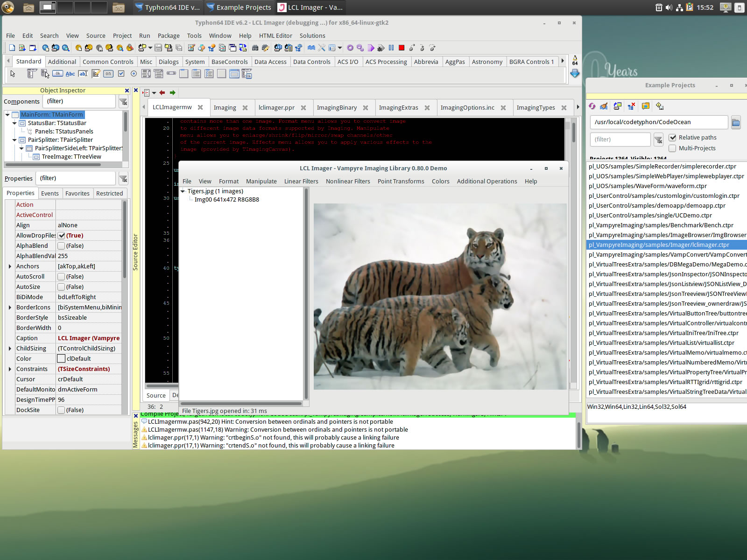The height and width of the screenshot is (560, 747).
Task: Click the LCL Imager taskbar button
Action: pyautogui.click(x=310, y=7)
